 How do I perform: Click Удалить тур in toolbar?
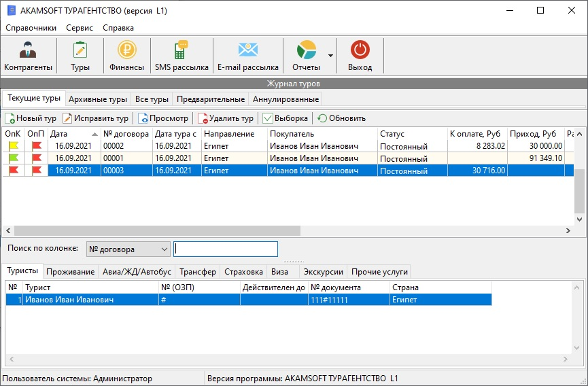[x=226, y=118]
